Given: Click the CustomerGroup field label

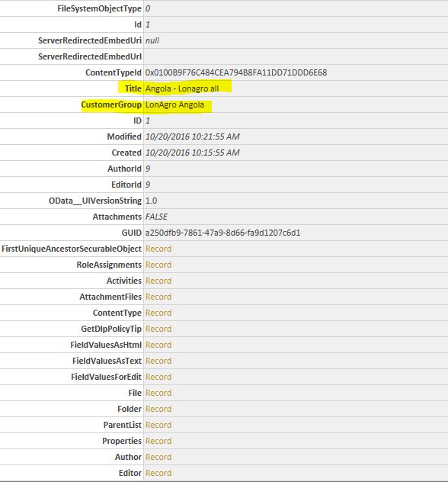Looking at the screenshot, I should [111, 104].
